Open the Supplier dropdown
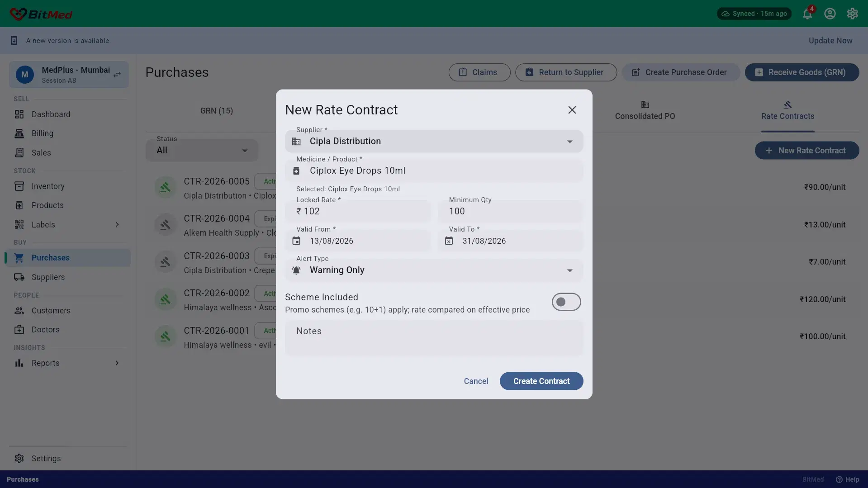This screenshot has width=868, height=488. [434, 142]
